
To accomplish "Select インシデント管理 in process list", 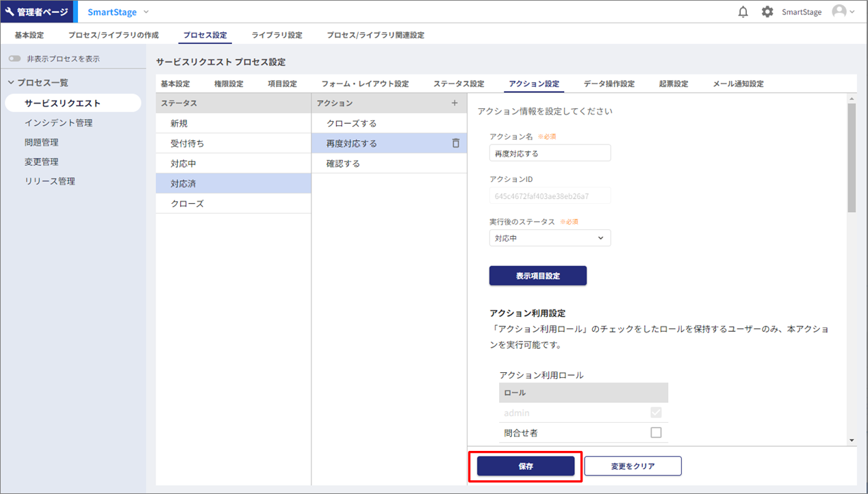I will coord(58,123).
